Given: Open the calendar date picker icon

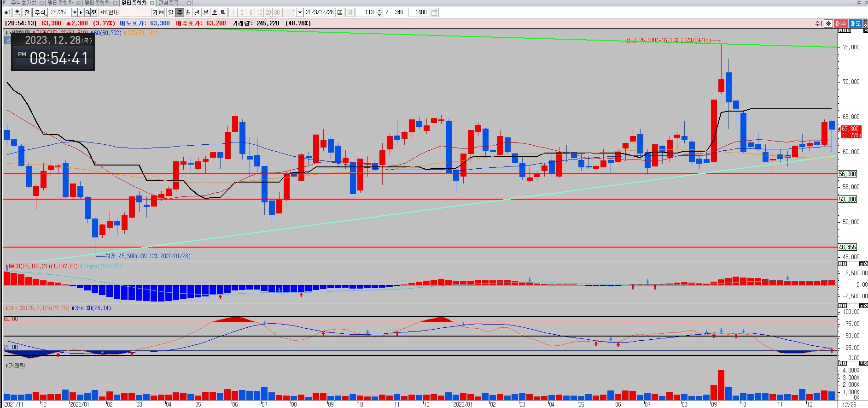Looking at the screenshot, I should point(340,12).
